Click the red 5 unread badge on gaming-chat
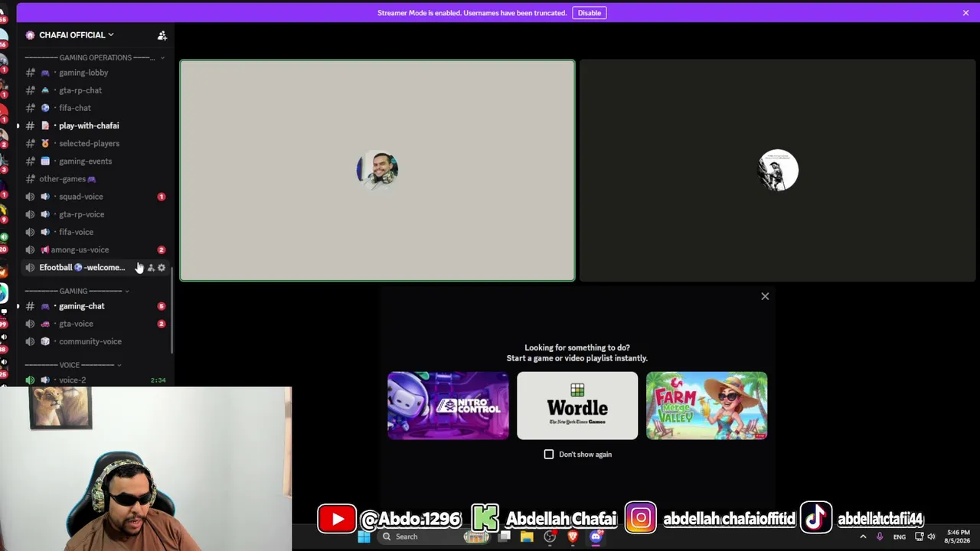This screenshot has width=980, height=551. [x=162, y=306]
